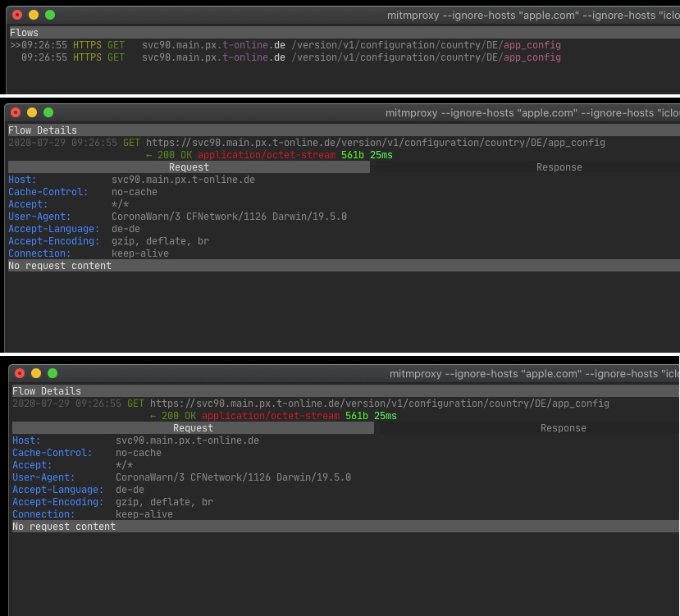Click Accept-Encoding label in bottom window
Screen dimensions: 680x616
click(x=57, y=502)
